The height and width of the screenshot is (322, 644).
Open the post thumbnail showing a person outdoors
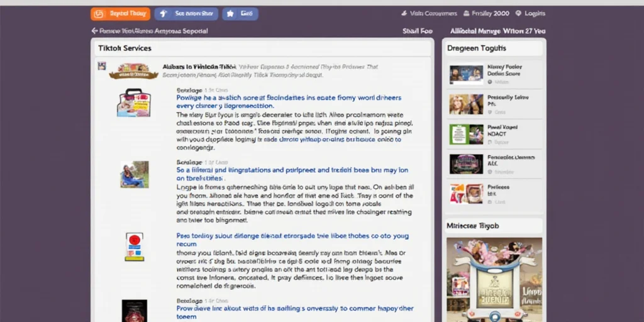coord(135,175)
